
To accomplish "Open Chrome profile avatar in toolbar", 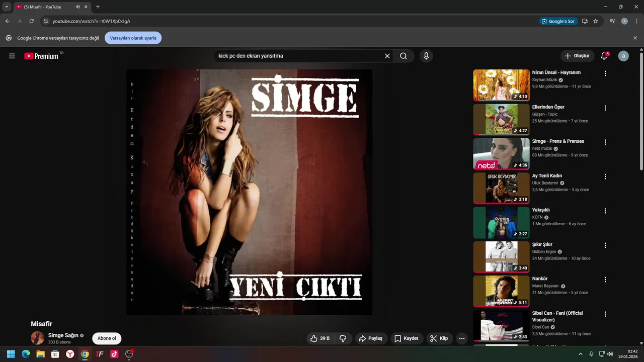I will [624, 21].
